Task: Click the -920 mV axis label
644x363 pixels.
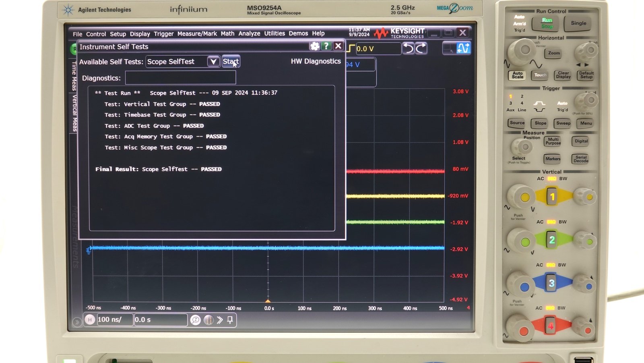Action: click(x=458, y=196)
